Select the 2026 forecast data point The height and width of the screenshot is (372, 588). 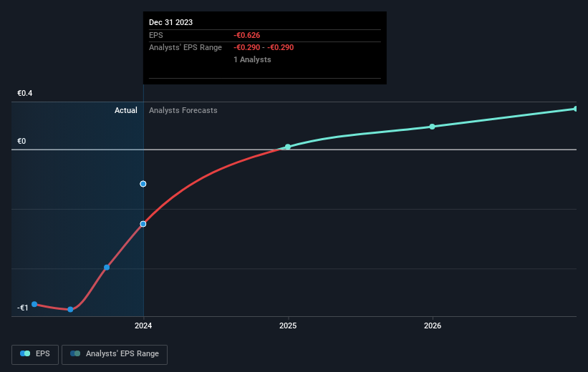[x=432, y=127]
